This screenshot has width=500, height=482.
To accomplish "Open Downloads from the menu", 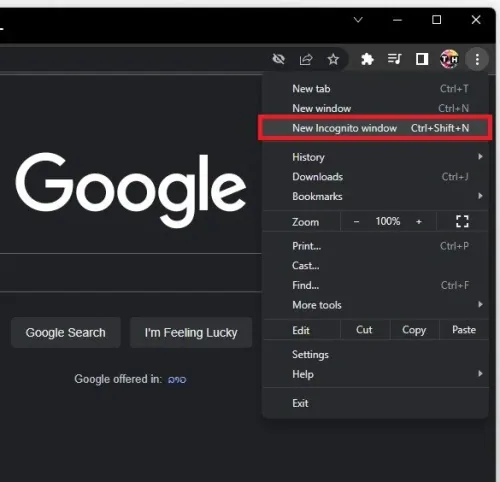I will 375,177.
